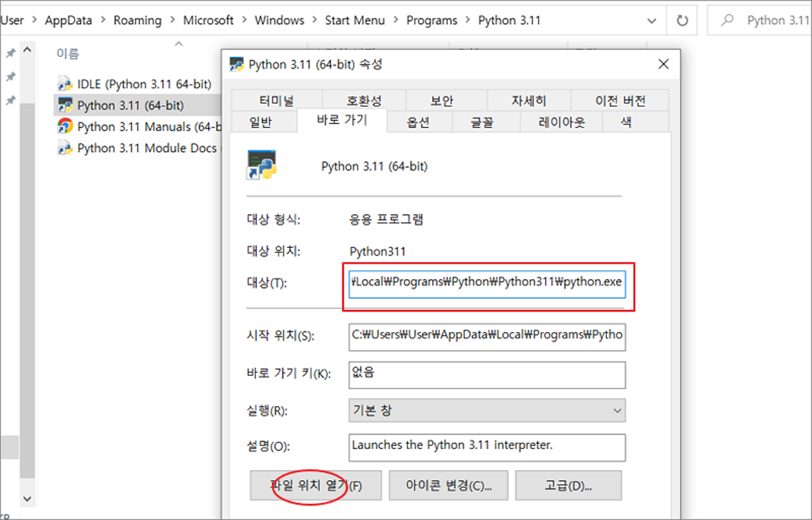
Task: Select the 바로 가기 tab
Action: tap(342, 121)
